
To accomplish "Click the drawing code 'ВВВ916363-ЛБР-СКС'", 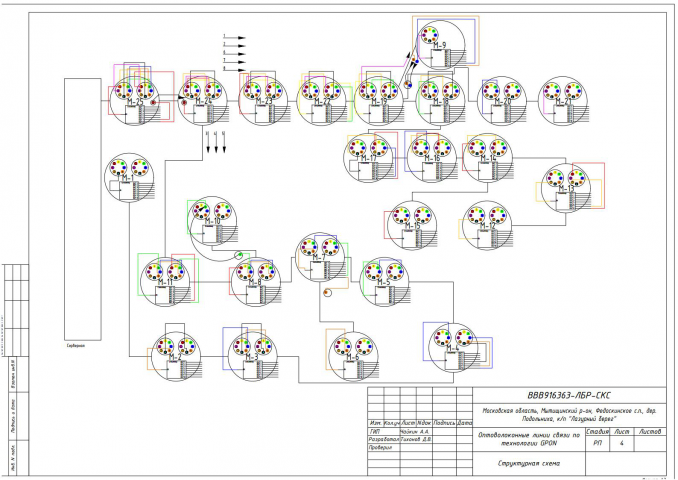I will tap(569, 396).
